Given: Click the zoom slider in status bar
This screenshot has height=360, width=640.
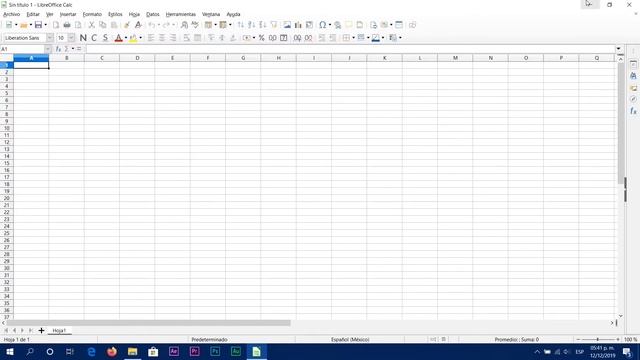Looking at the screenshot, I should click(x=598, y=340).
